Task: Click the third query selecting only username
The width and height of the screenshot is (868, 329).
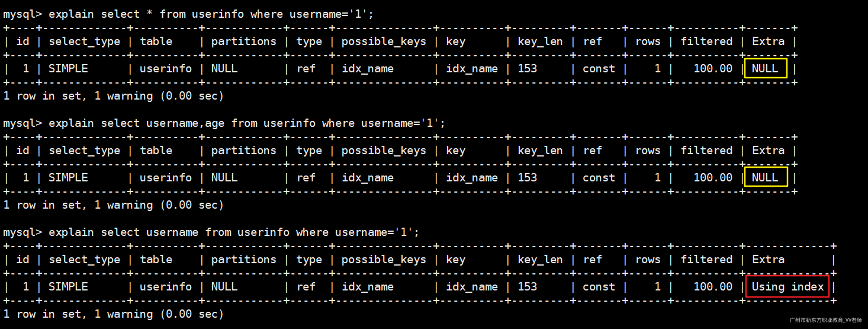Action: click(x=211, y=232)
